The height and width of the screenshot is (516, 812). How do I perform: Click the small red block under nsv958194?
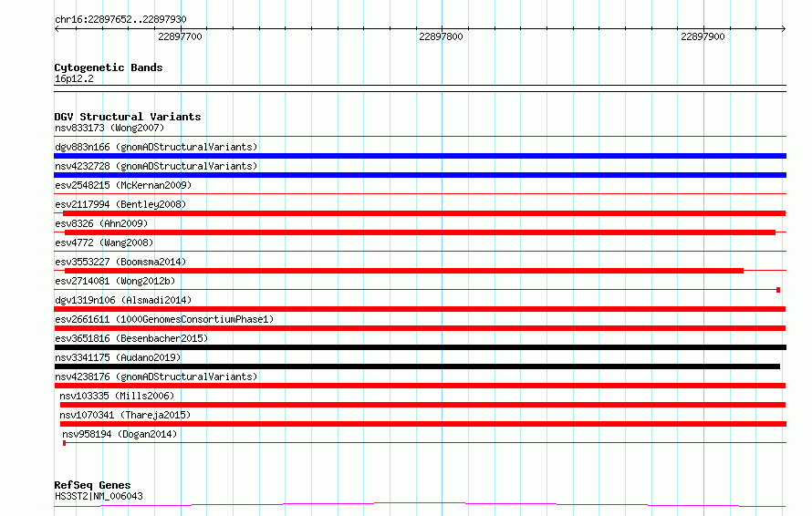64,443
